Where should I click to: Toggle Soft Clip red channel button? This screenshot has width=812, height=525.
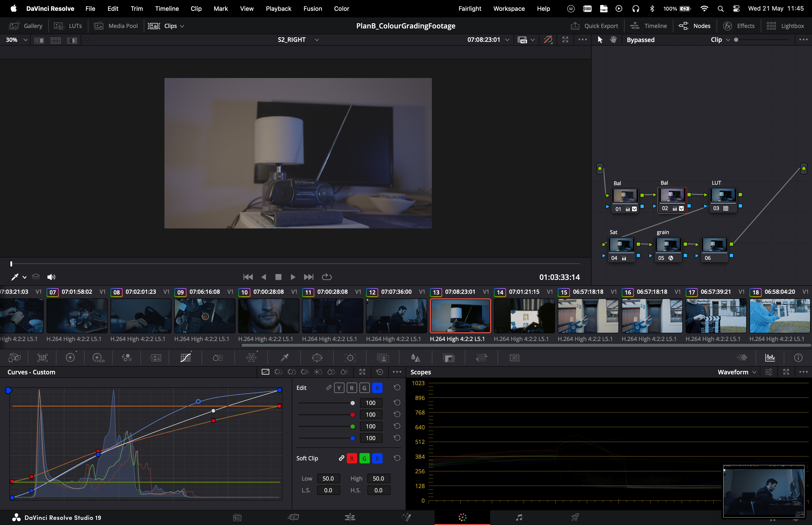coord(352,458)
